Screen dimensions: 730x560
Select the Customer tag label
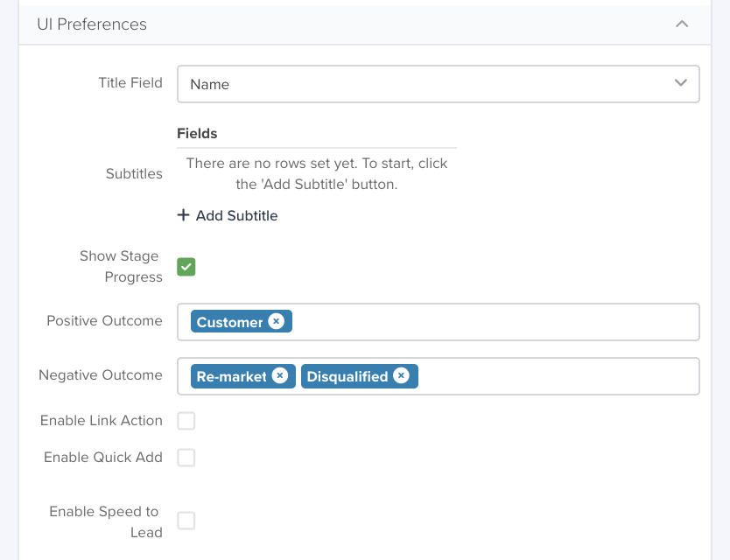[229, 322]
